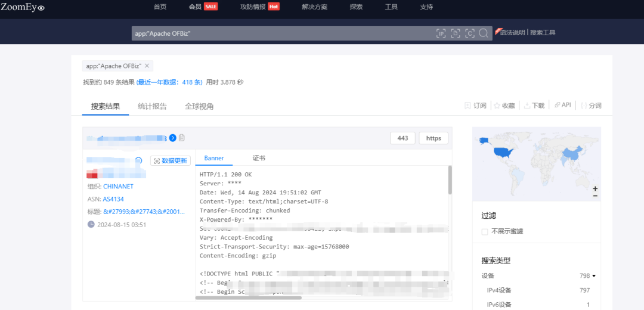Open the 攻防情报 menu item
The width and height of the screenshot is (644, 310).
tap(253, 7)
